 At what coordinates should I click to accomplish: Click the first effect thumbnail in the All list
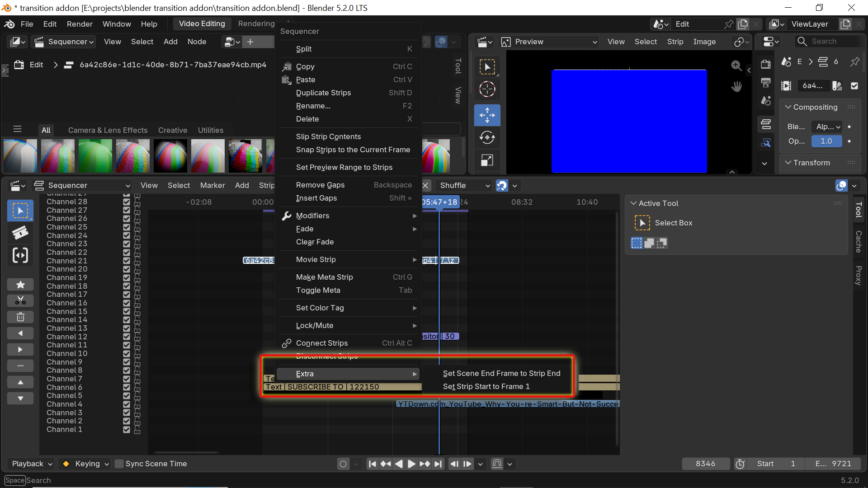click(x=20, y=156)
